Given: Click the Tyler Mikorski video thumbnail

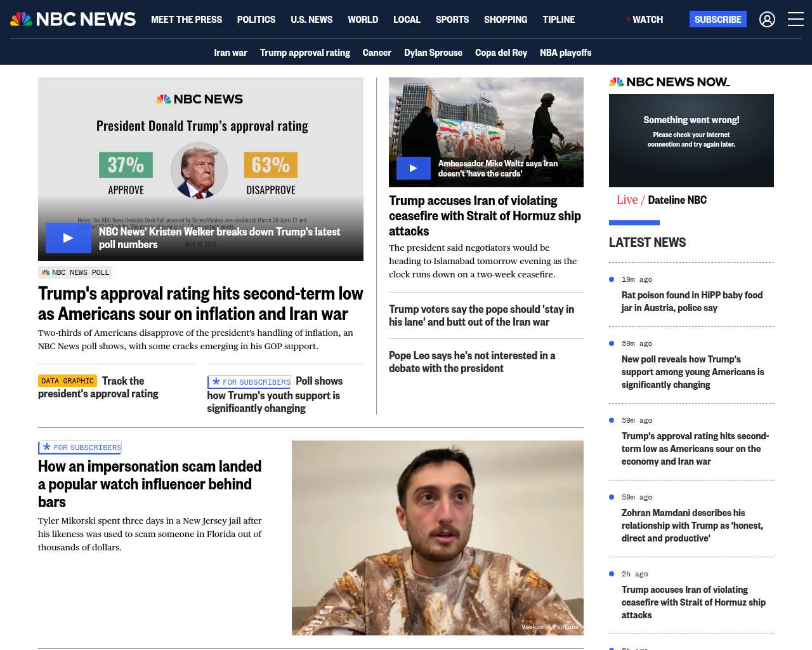Looking at the screenshot, I should click(438, 538).
